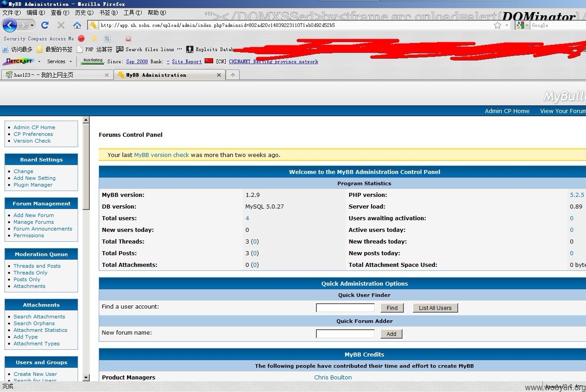The height and width of the screenshot is (392, 586).
Task: Click the sidebar scrollbar up arrow
Action: (86, 120)
